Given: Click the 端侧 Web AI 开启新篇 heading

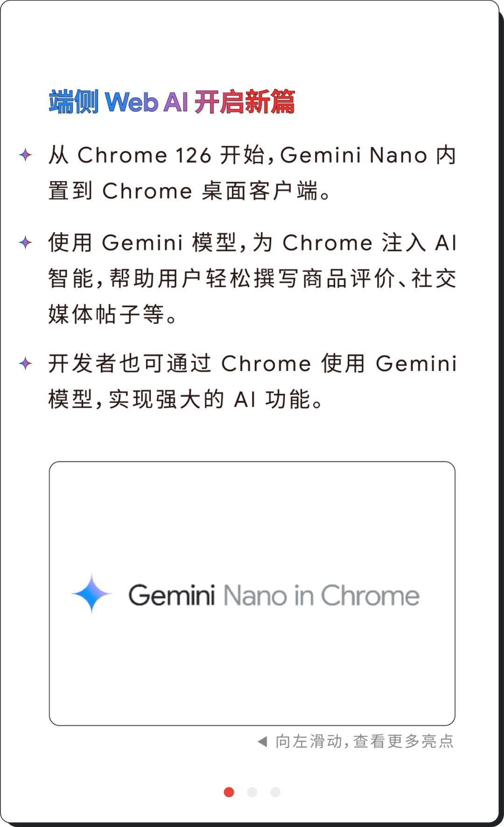Looking at the screenshot, I should click(x=172, y=102).
